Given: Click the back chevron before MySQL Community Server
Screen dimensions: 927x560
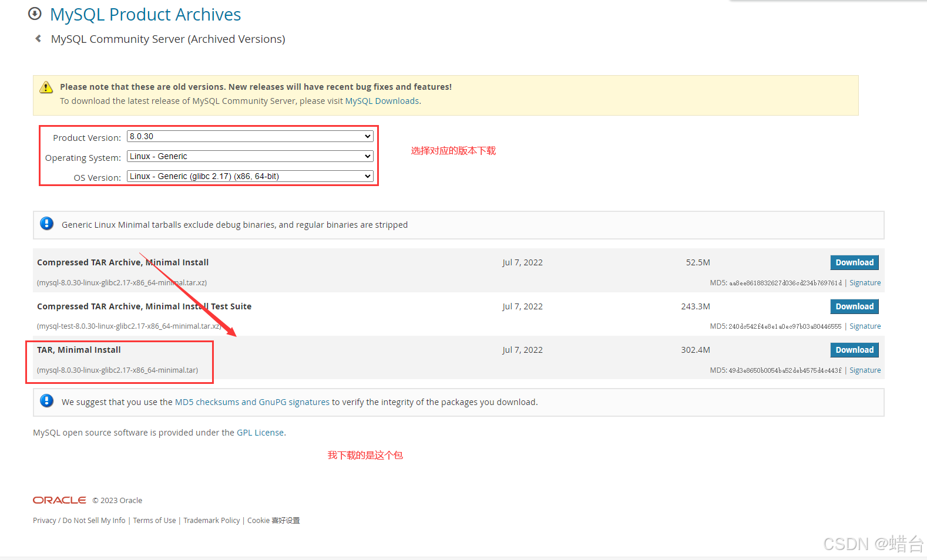Looking at the screenshot, I should coord(38,39).
